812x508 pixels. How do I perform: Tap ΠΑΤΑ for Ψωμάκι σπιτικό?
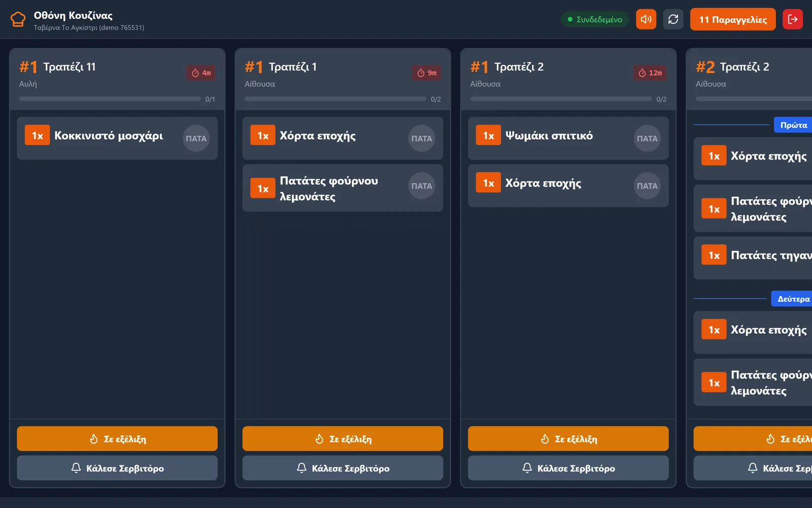tap(647, 138)
